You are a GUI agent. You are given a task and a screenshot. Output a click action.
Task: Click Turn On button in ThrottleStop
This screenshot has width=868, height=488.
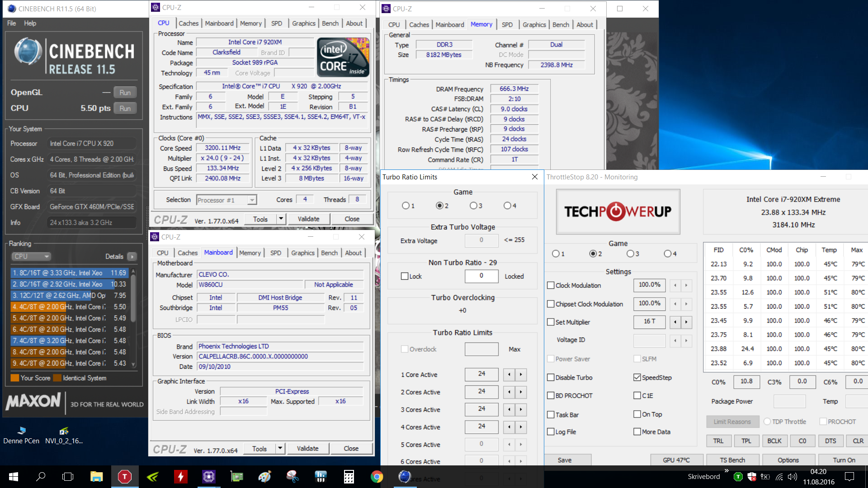click(x=844, y=460)
